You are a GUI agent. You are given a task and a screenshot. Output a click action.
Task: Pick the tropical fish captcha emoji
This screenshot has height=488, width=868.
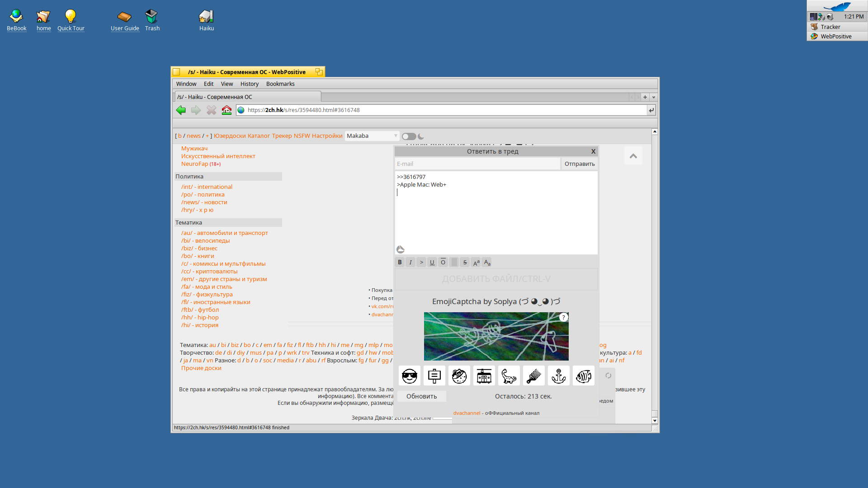(583, 376)
